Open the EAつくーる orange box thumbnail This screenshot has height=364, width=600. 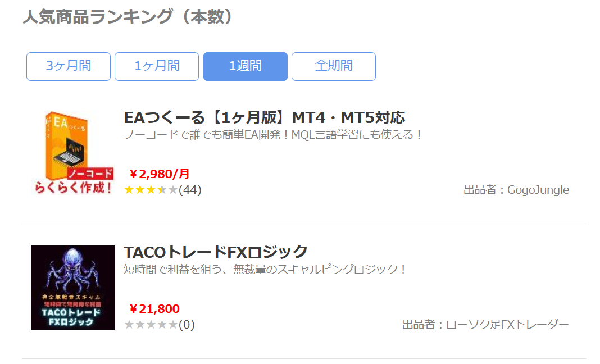[x=68, y=140]
